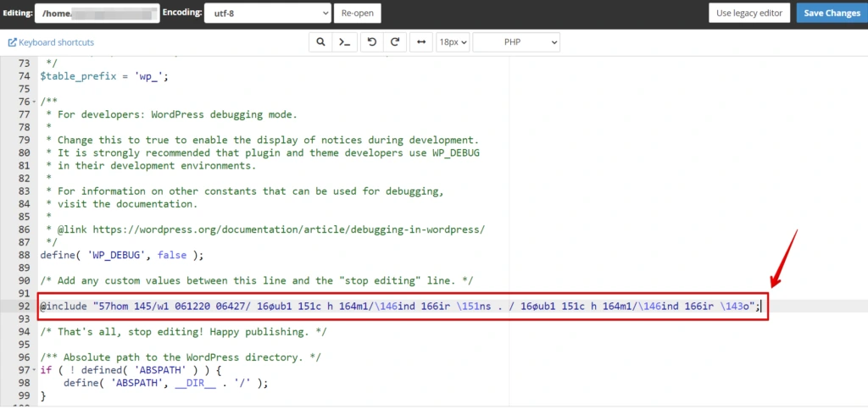Click the @link wordpress.org documentation line
The image size is (868, 409).
265,229
